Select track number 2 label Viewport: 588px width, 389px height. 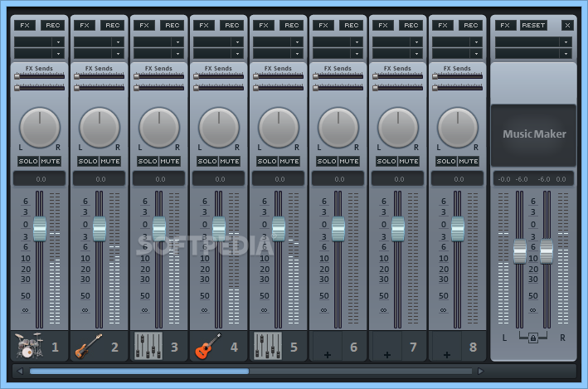[x=114, y=347]
